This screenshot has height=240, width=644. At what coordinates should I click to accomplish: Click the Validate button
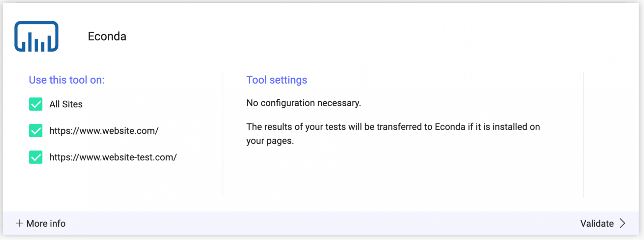click(x=603, y=223)
